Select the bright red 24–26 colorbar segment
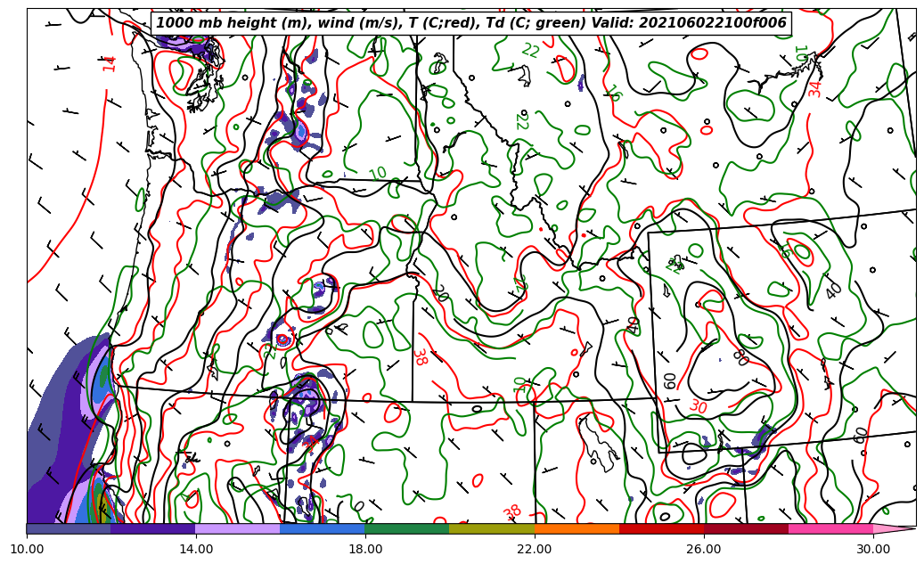This screenshot has height=564, width=924. (662, 528)
